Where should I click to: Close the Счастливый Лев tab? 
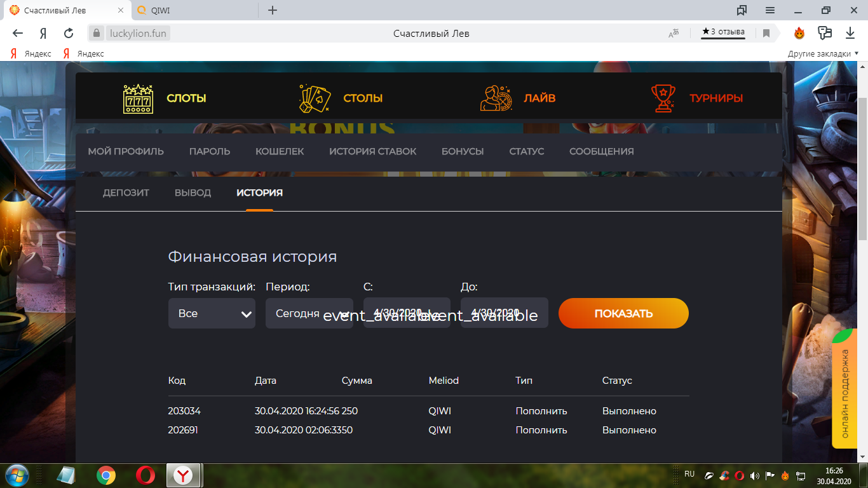pos(120,10)
